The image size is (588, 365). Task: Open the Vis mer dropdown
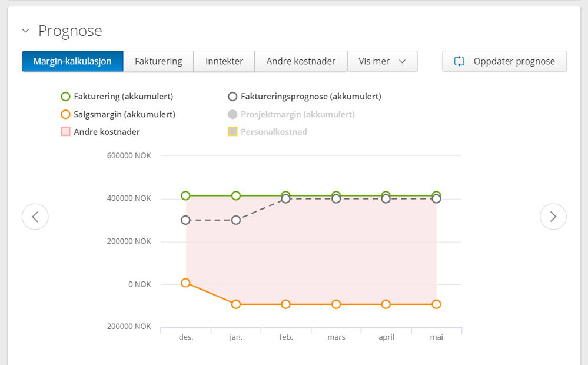pyautogui.click(x=383, y=61)
